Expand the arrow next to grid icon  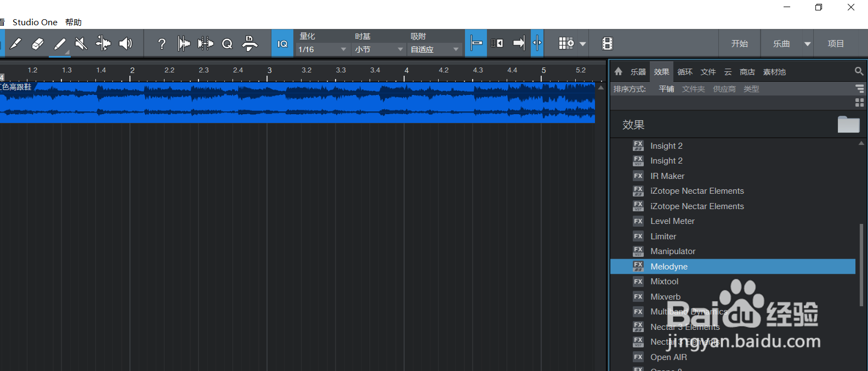pyautogui.click(x=583, y=44)
